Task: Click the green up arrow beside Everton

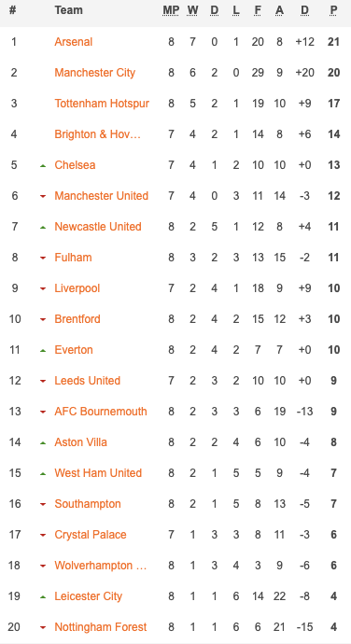Action: [x=43, y=350]
